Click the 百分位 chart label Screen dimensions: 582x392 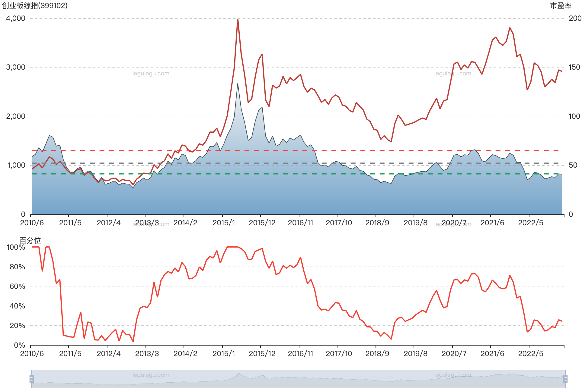tap(30, 240)
